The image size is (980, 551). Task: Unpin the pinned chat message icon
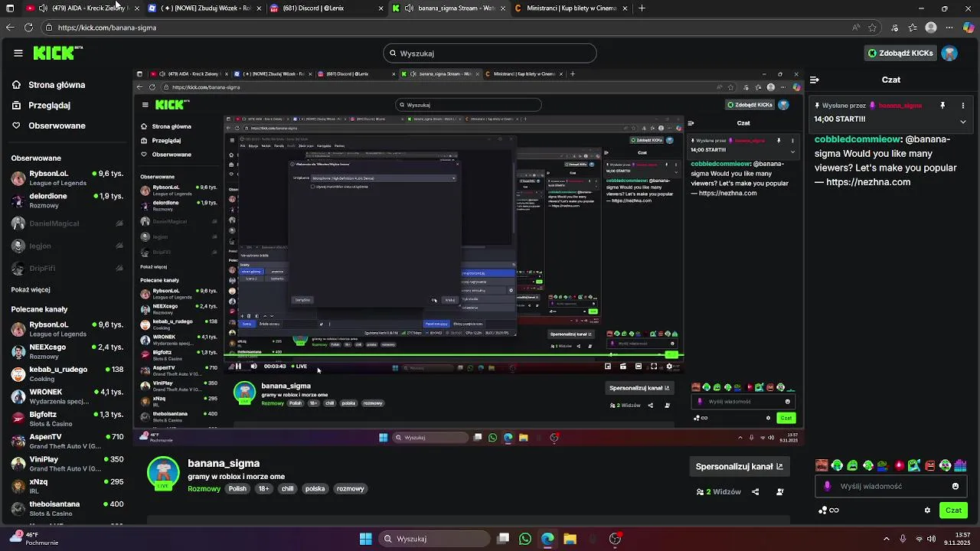click(x=942, y=106)
